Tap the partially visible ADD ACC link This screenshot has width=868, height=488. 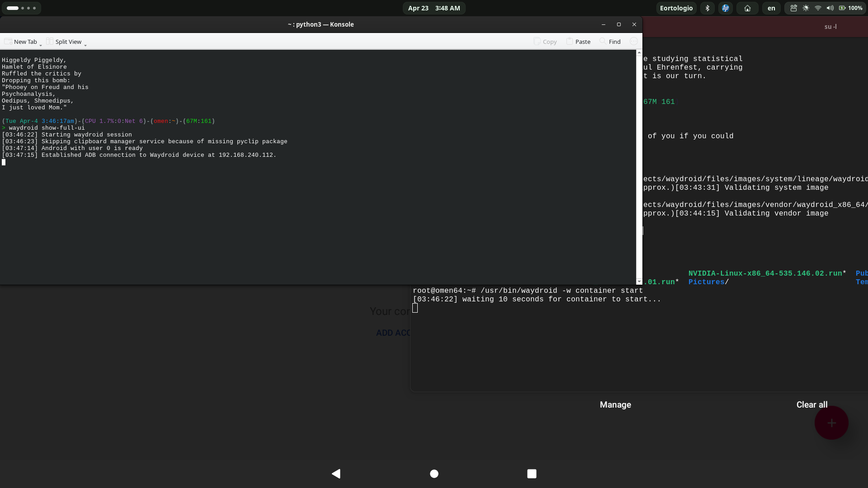click(393, 333)
